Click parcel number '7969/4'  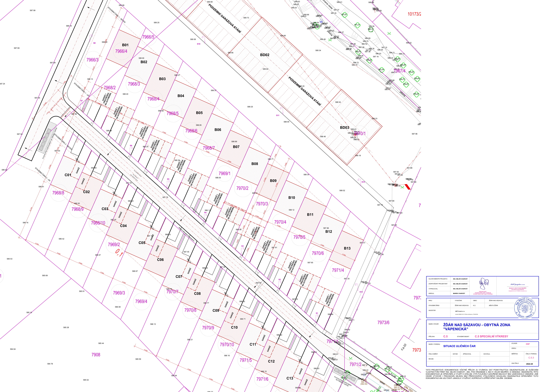(x=141, y=301)
